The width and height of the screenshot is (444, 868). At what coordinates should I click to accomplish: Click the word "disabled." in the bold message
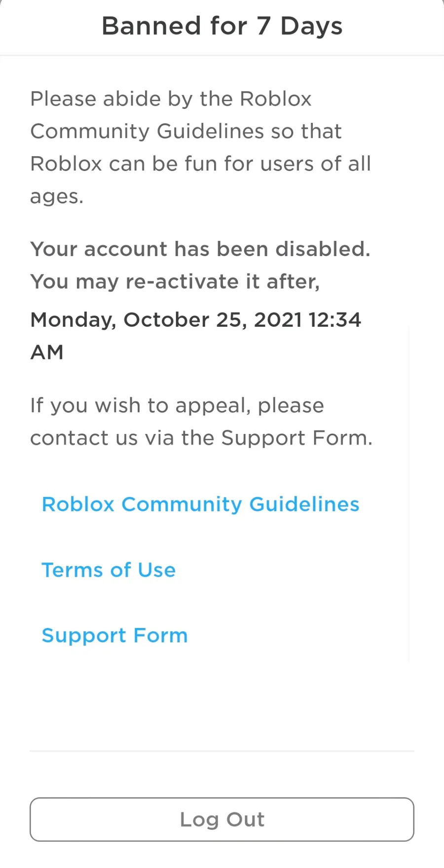pos(323,249)
